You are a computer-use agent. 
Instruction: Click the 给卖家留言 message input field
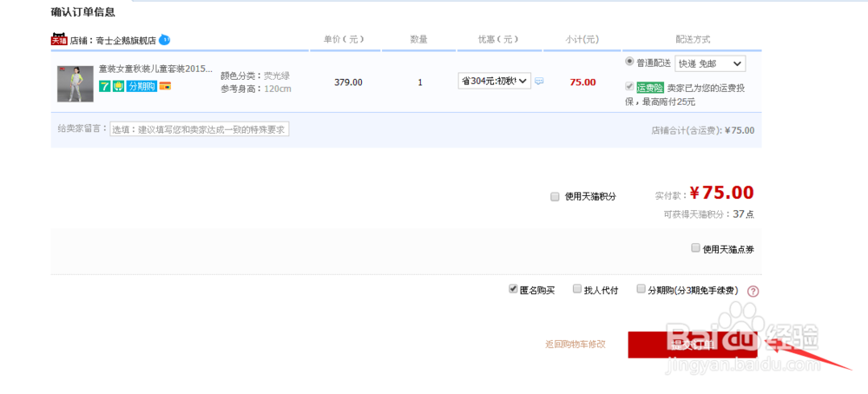tap(200, 129)
